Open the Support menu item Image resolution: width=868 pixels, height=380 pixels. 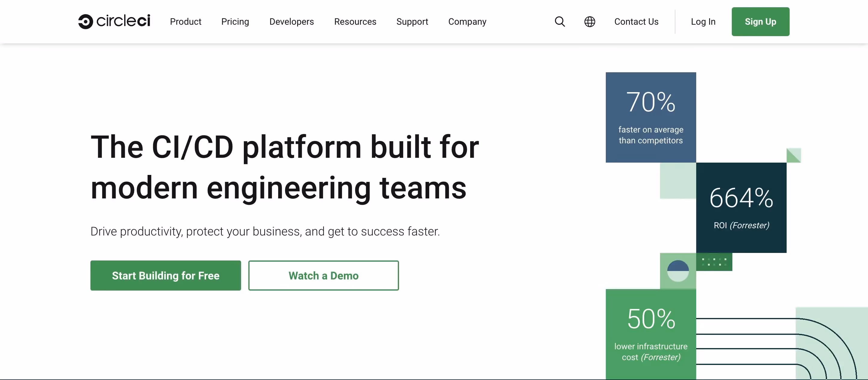[x=412, y=22]
